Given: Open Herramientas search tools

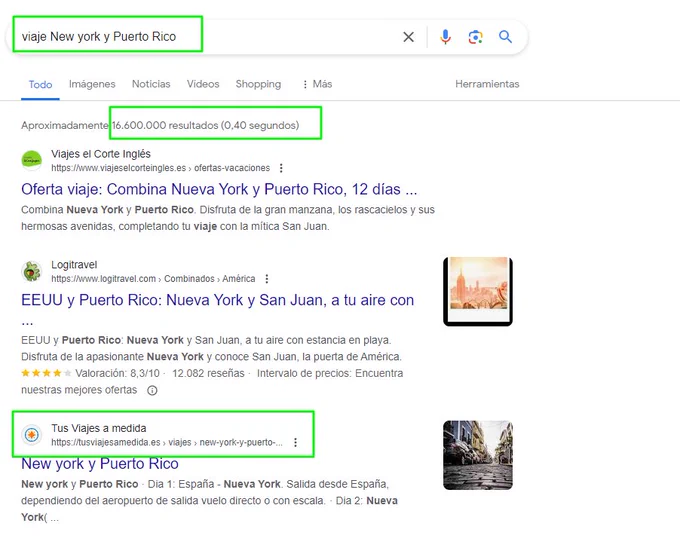Looking at the screenshot, I should pyautogui.click(x=487, y=84).
